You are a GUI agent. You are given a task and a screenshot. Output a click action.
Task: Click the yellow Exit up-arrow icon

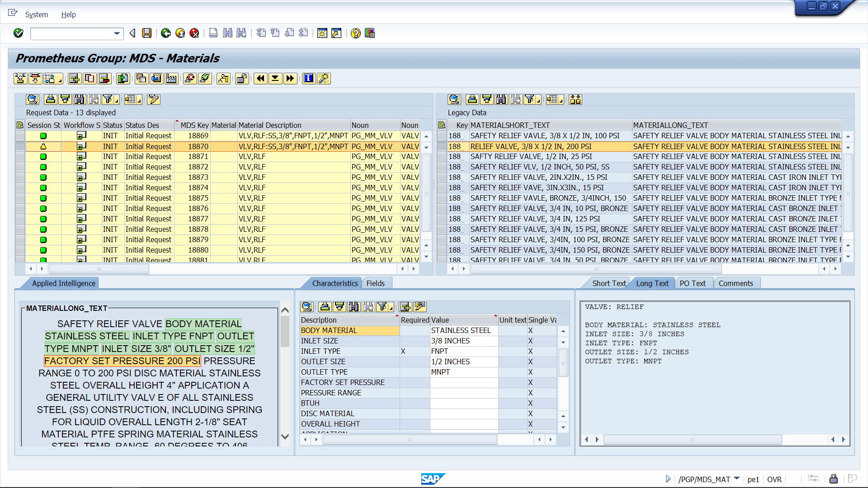[180, 33]
